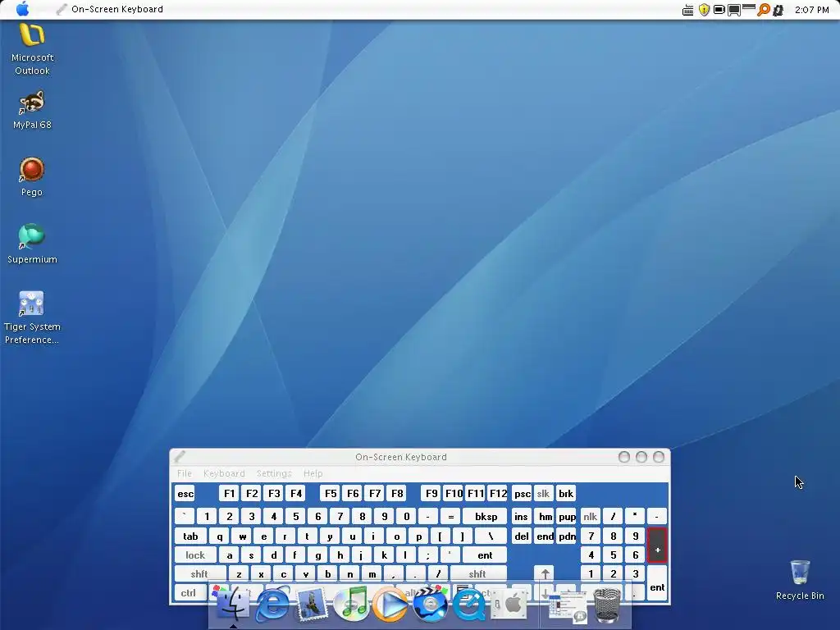Click the up arrow key
The width and height of the screenshot is (840, 630).
(x=545, y=573)
